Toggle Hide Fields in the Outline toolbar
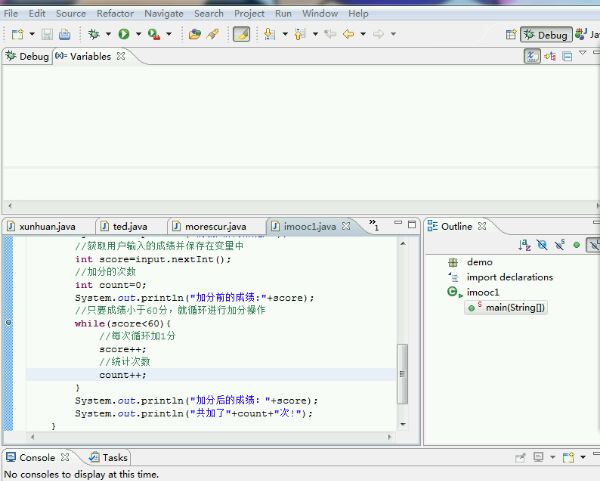Viewport: 600px width, 481px height. [x=542, y=245]
